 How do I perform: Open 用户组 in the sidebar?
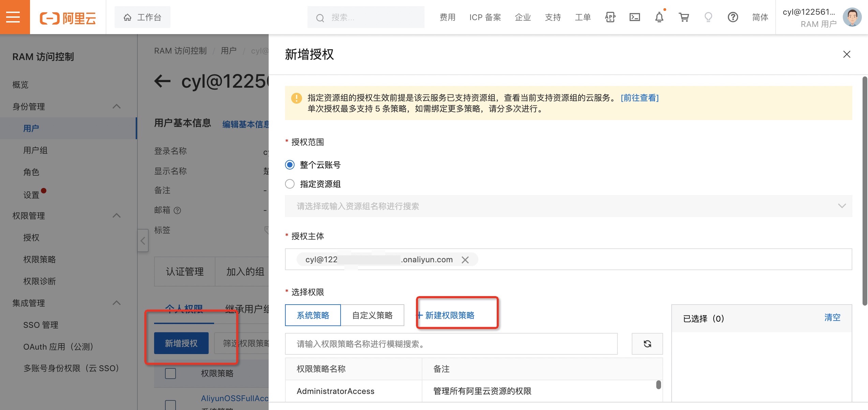click(35, 150)
